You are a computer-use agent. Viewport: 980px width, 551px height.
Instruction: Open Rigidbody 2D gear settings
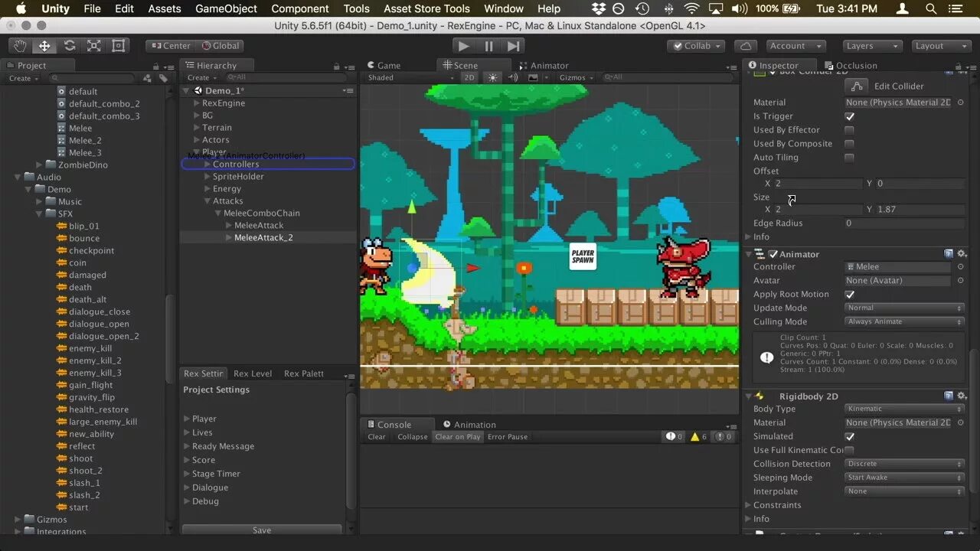962,396
